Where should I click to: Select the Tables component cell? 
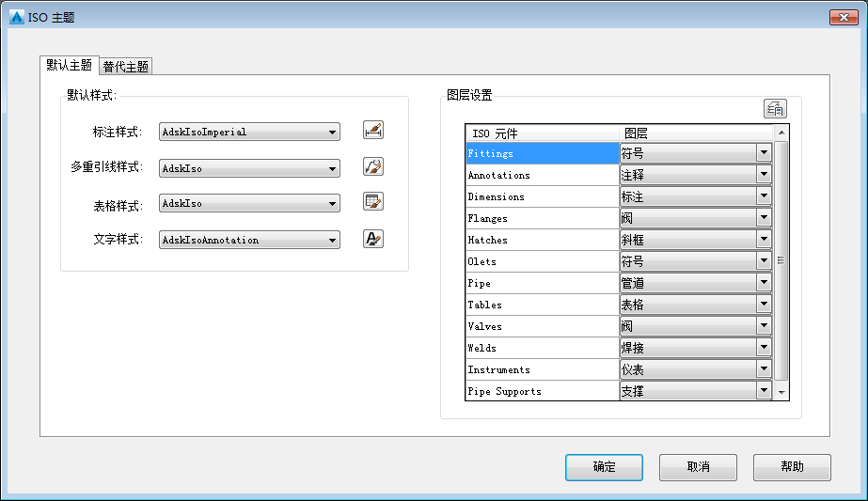pyautogui.click(x=543, y=305)
